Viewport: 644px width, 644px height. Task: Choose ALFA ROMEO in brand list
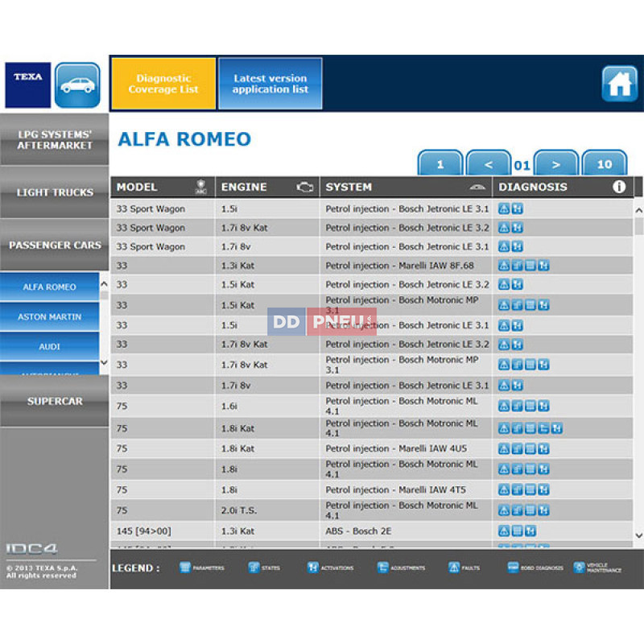click(49, 287)
